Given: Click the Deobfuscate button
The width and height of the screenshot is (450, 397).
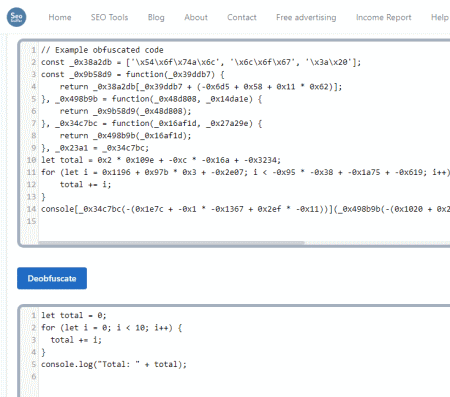Looking at the screenshot, I should [x=52, y=278].
